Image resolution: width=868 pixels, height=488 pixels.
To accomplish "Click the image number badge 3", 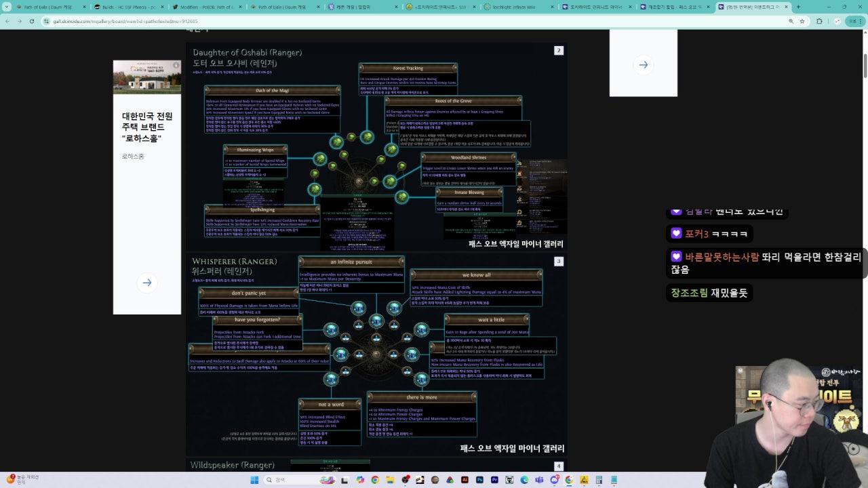I will tap(559, 261).
